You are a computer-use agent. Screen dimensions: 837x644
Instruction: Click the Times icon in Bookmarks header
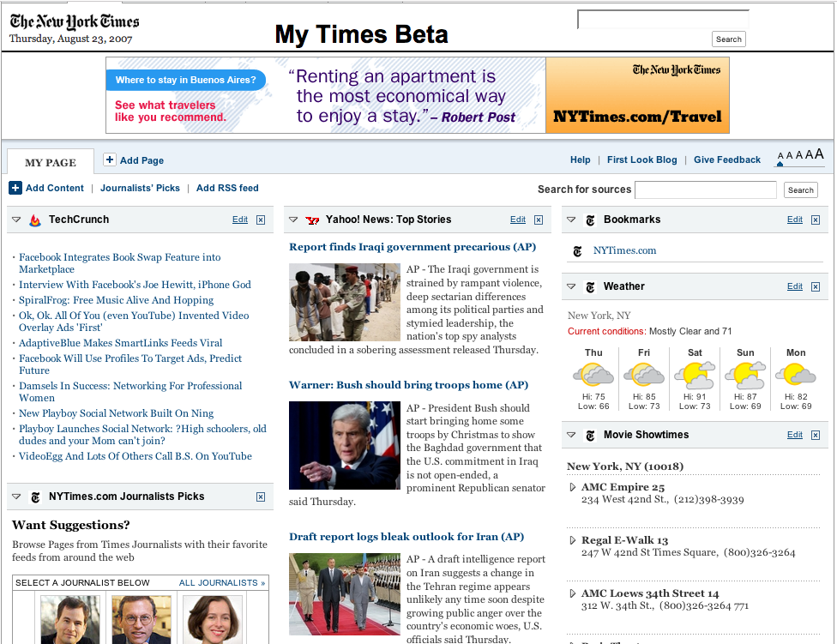coord(590,220)
